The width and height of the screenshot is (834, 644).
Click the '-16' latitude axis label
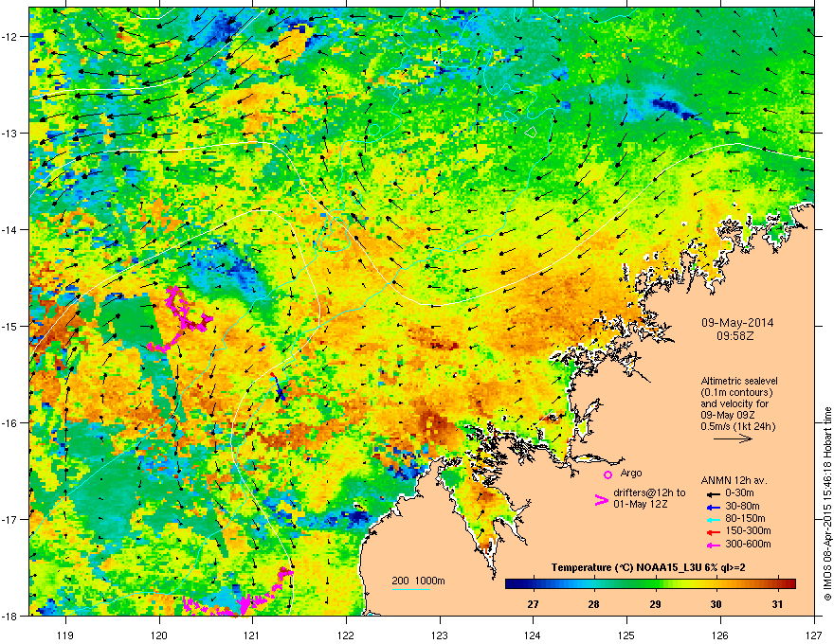click(x=10, y=423)
